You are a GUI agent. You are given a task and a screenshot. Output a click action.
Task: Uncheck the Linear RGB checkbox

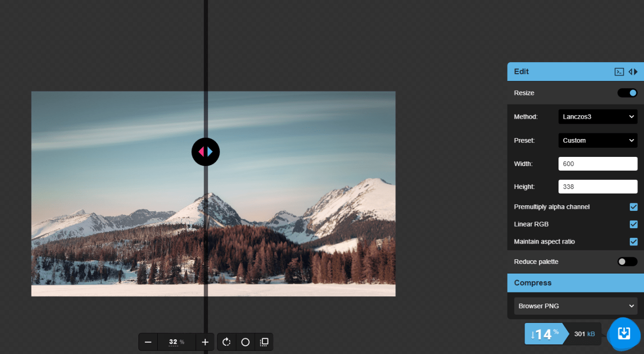(x=633, y=224)
